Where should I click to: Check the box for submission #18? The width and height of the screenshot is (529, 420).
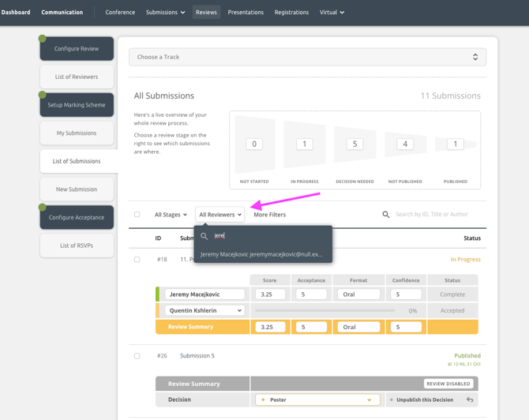coord(137,260)
